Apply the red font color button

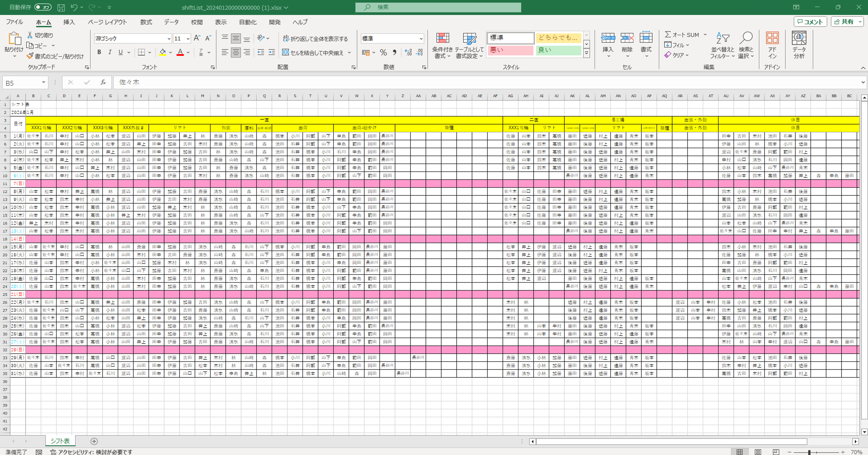pyautogui.click(x=180, y=52)
